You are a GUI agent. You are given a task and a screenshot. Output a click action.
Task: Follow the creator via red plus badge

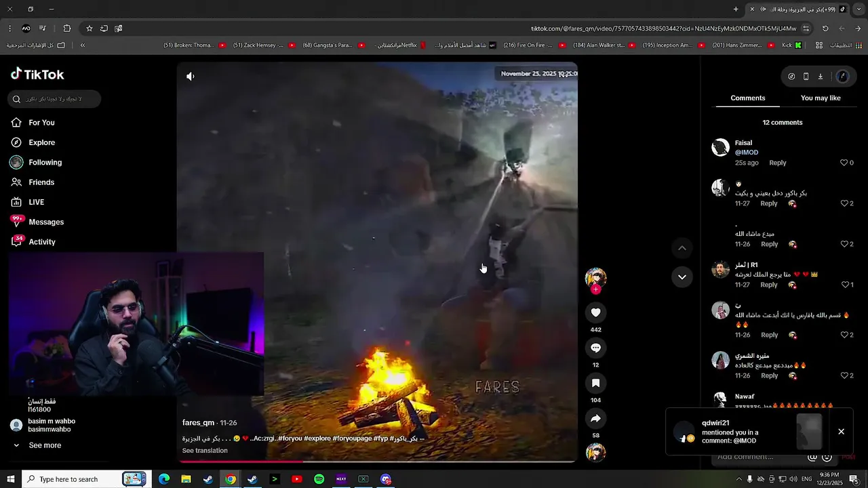coord(595,289)
